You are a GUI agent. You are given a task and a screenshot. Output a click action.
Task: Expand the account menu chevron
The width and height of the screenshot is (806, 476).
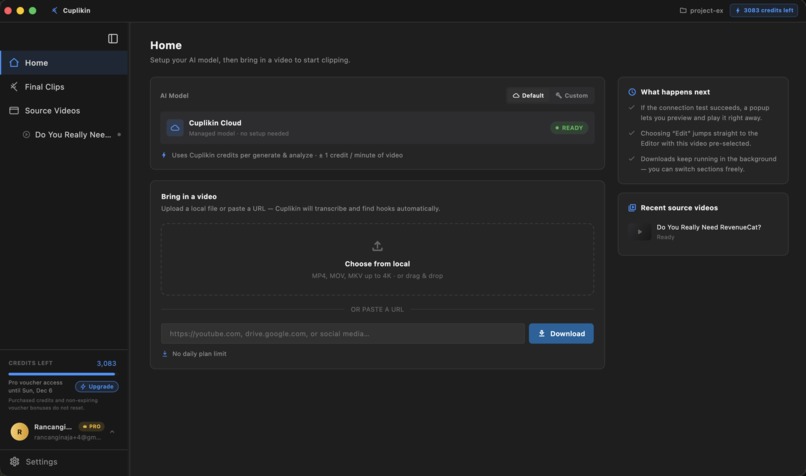112,432
